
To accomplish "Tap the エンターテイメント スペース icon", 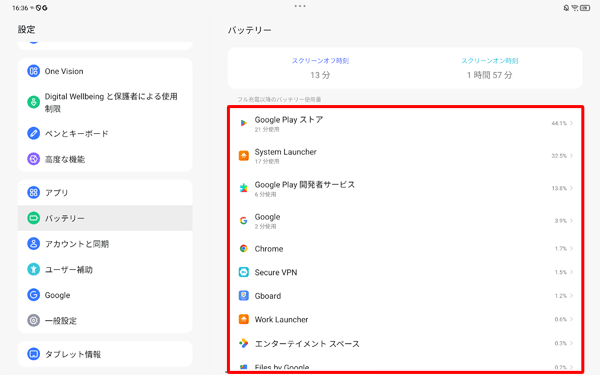I will click(x=243, y=343).
